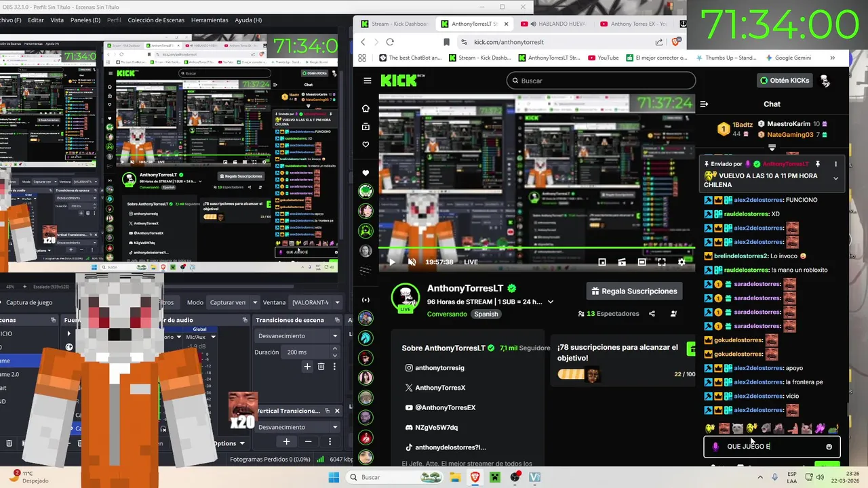This screenshot has width=868, height=488.
Task: Share the channel via the share icon by Espectadores
Action: coord(652,314)
